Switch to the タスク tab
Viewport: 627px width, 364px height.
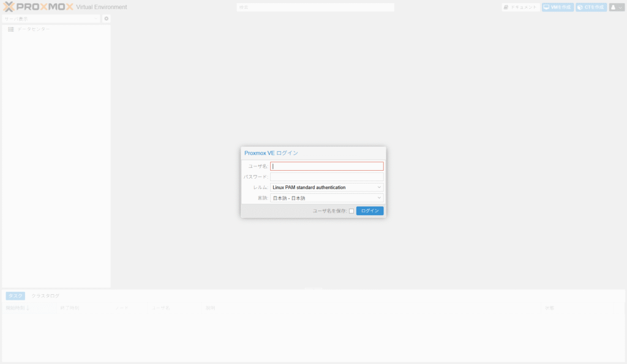click(x=15, y=295)
